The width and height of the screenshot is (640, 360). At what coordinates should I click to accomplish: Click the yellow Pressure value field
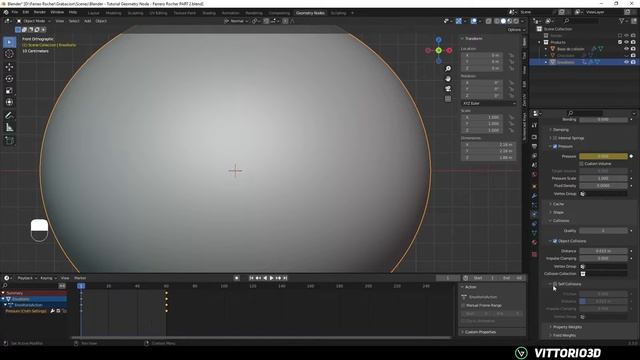603,156
